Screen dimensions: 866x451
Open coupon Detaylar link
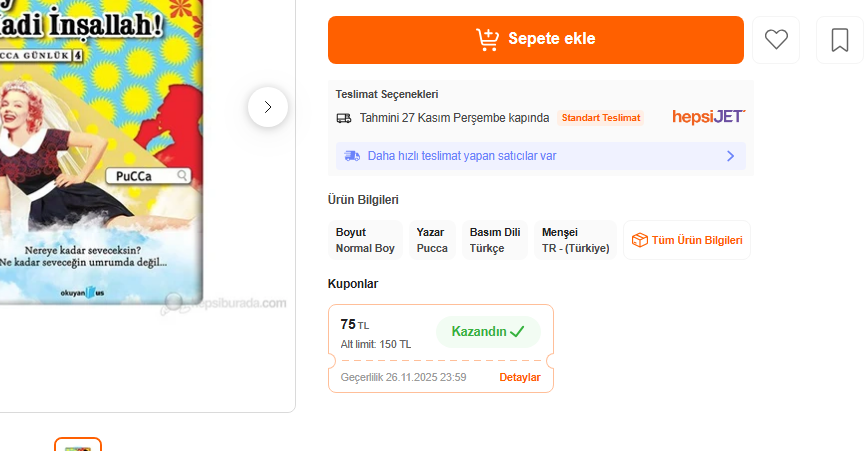click(x=520, y=377)
